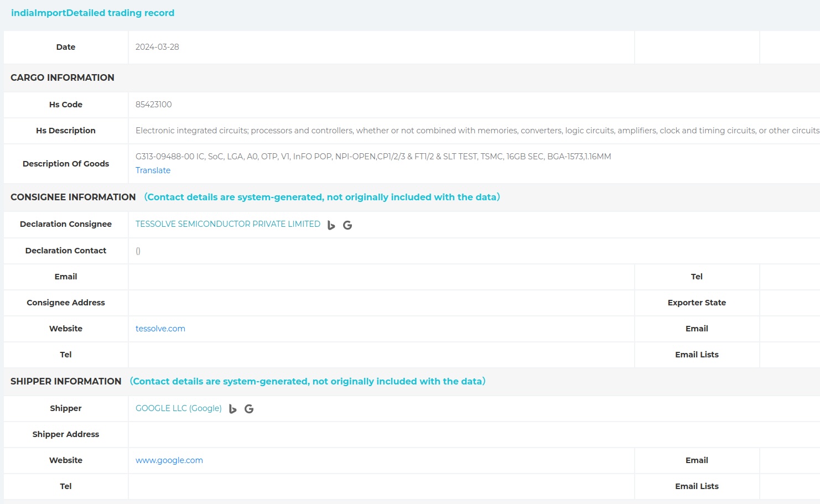Screen dimensions: 820x504
Task: Click the Declaration Consignee label
Action: (x=66, y=224)
